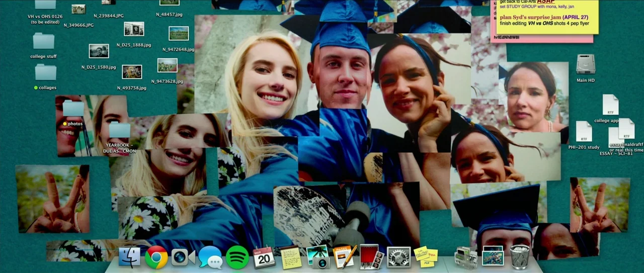Select the Main HD drive icon
Image resolution: width=644 pixels, height=273 pixels.
(x=586, y=64)
